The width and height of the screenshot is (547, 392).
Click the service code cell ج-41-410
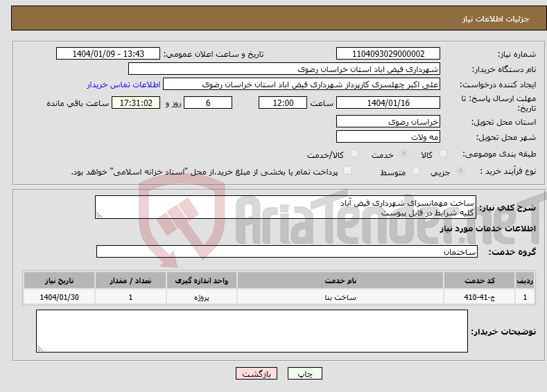pyautogui.click(x=479, y=297)
